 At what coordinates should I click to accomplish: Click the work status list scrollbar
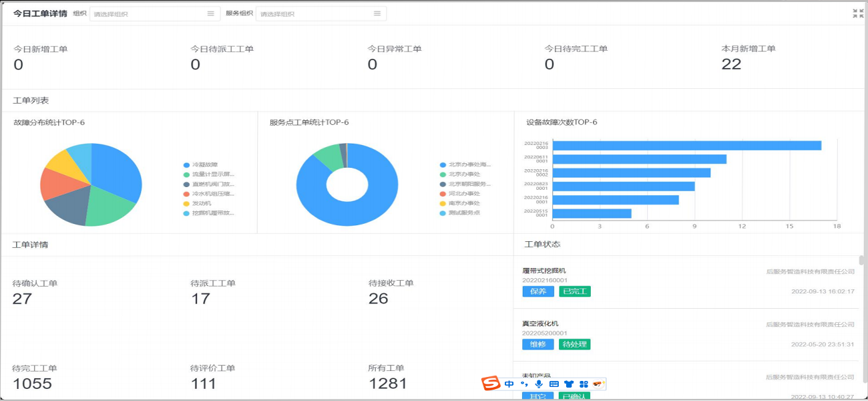862,261
